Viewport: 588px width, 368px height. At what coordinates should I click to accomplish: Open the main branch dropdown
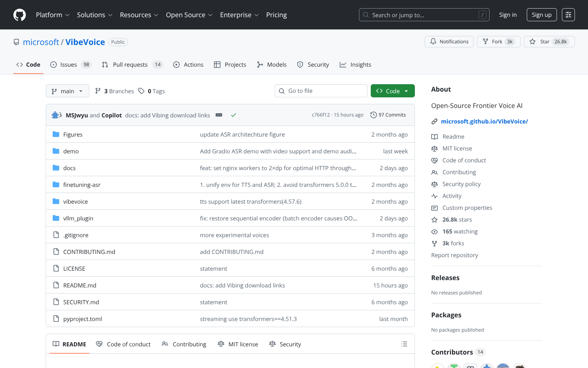click(x=67, y=91)
